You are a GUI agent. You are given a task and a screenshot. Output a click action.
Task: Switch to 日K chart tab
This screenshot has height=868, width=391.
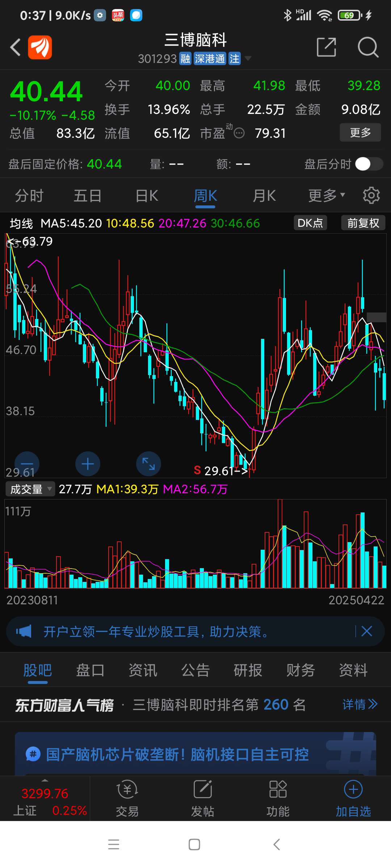pos(147,196)
